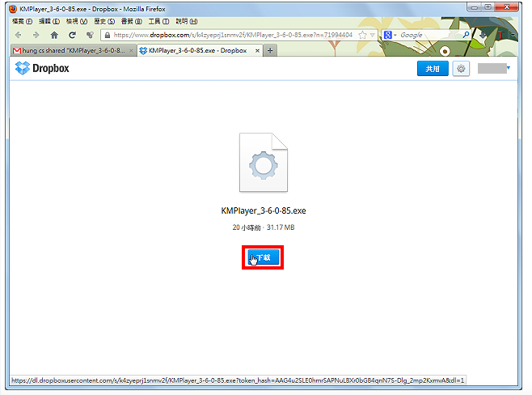Click the red T toolbar icon

(501, 35)
